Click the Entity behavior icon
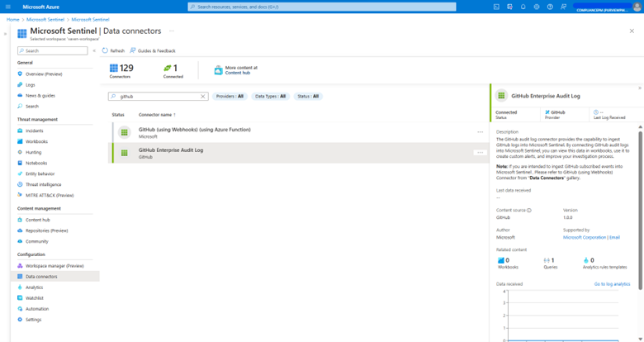 click(x=20, y=173)
